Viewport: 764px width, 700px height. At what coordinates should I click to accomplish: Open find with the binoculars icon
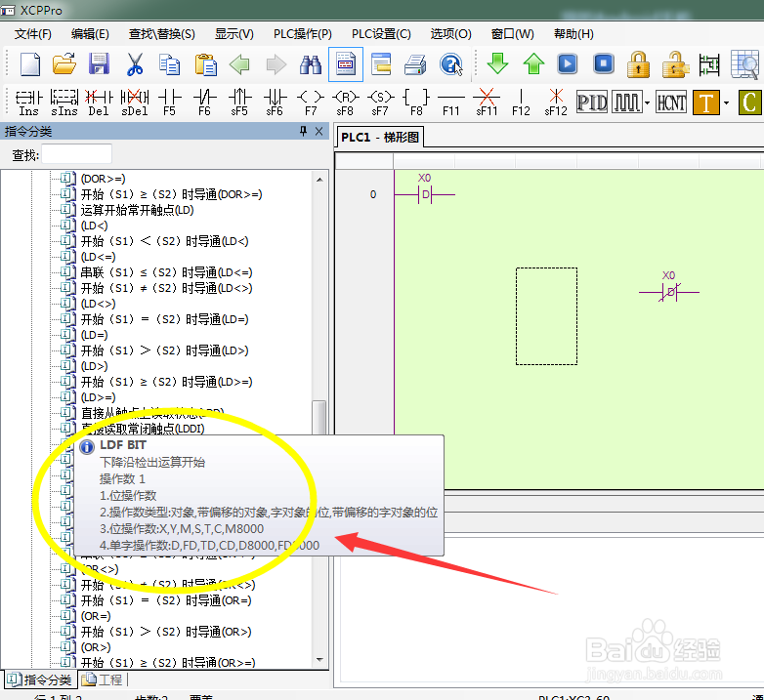(311, 64)
